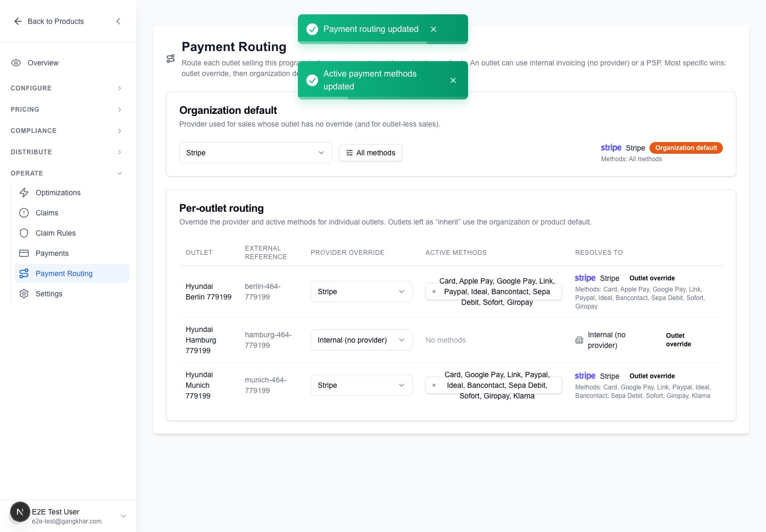Open Claim Rules in the sidebar

pos(72,233)
